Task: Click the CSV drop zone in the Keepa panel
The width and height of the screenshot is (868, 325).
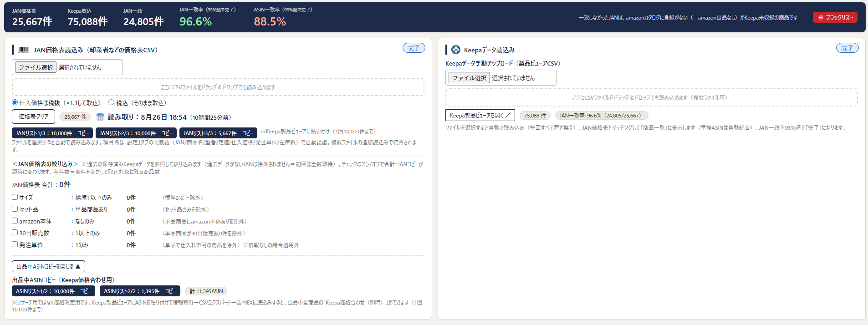Action: point(652,97)
